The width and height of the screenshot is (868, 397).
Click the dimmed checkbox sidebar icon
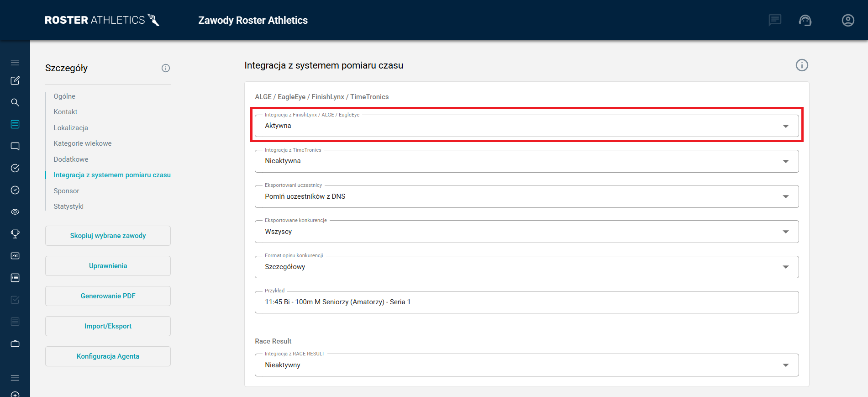pyautogui.click(x=15, y=300)
